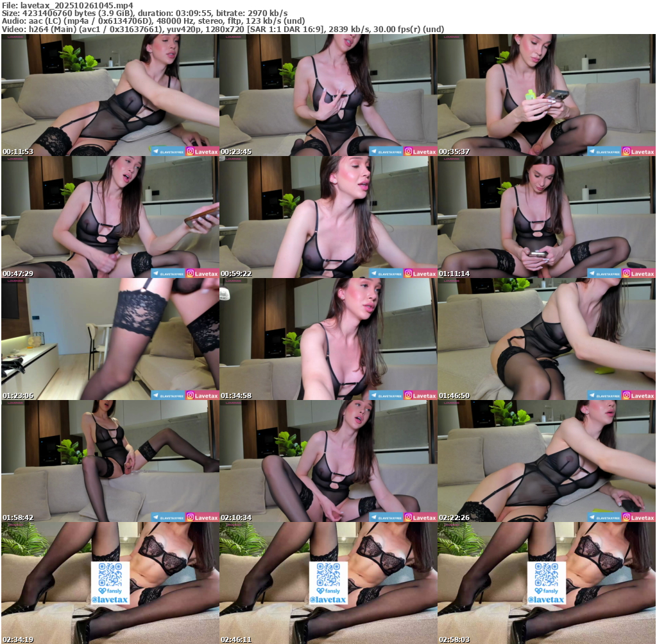This screenshot has width=657, height=644.
Task: Click the bitrate text 2970 kb/s
Action: [x=267, y=13]
